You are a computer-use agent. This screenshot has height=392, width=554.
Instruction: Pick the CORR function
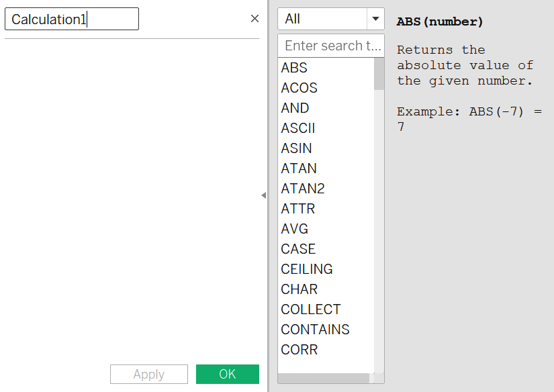(299, 350)
